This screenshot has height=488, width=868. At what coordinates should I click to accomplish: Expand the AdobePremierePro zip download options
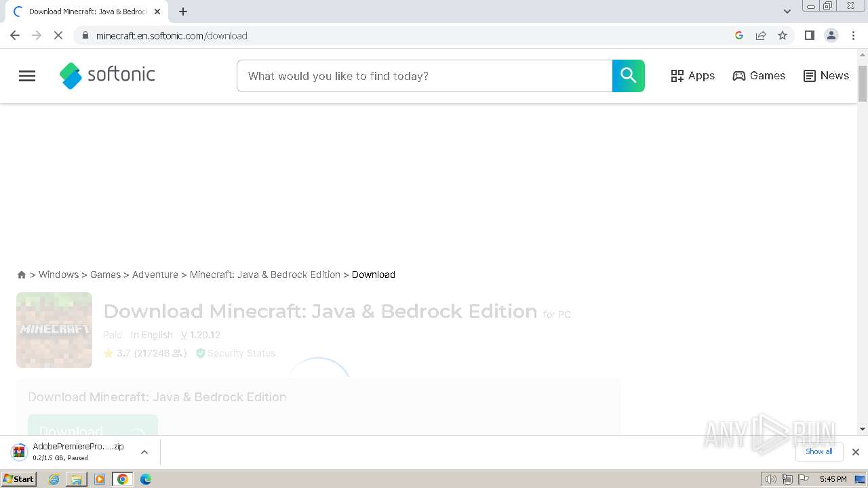point(144,452)
